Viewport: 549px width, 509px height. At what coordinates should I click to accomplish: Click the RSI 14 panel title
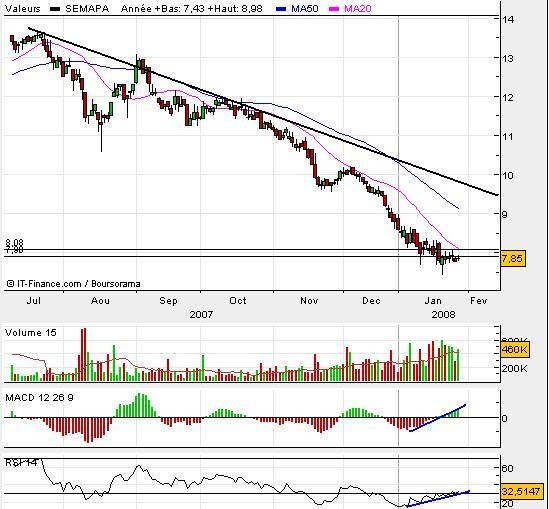tap(21, 463)
